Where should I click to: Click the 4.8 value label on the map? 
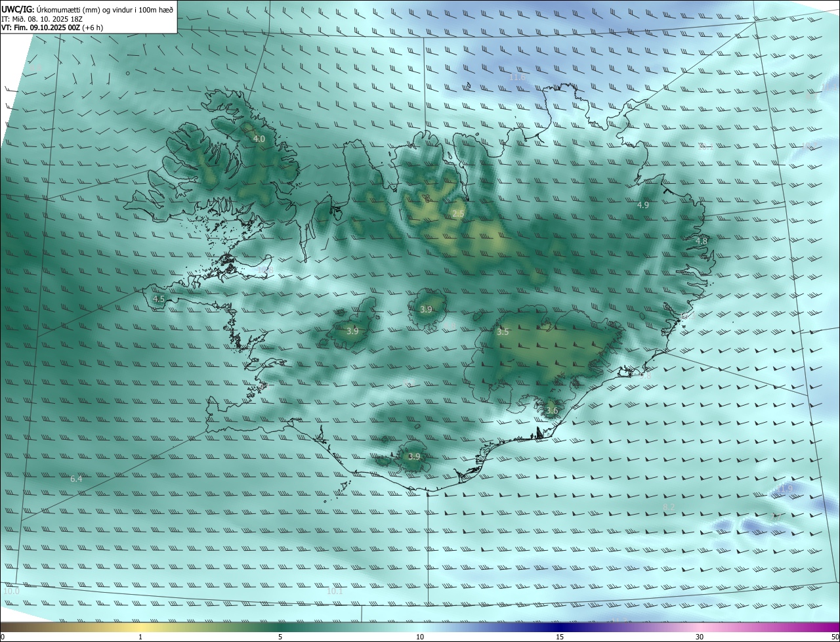pyautogui.click(x=702, y=242)
